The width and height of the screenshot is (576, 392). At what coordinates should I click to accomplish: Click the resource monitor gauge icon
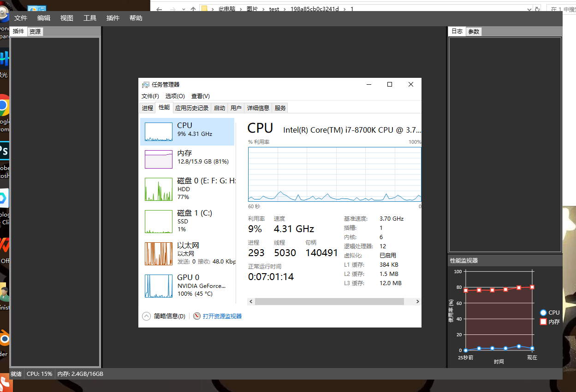pyautogui.click(x=197, y=316)
